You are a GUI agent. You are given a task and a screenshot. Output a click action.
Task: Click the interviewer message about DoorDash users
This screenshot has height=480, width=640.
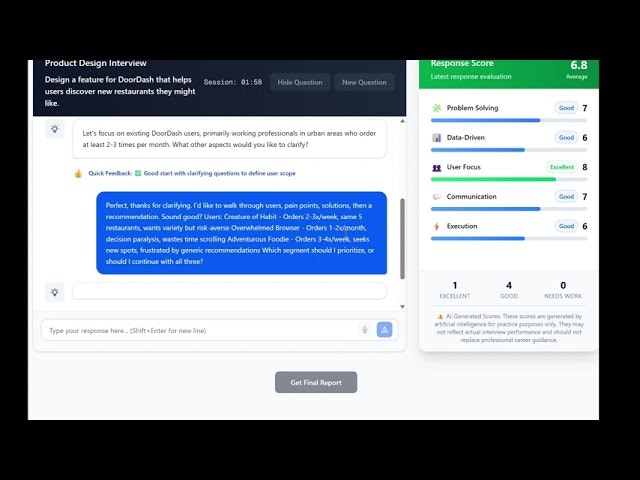point(229,139)
